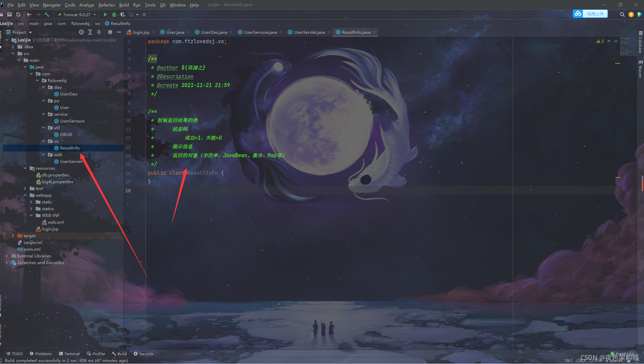644x364 pixels.
Task: Expand the target folder
Action: (x=13, y=235)
